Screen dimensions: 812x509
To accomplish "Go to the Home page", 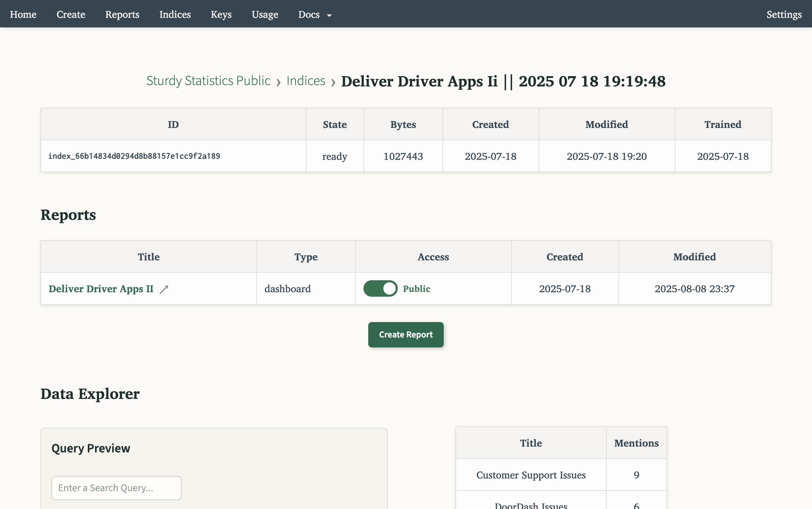I will pyautogui.click(x=23, y=14).
